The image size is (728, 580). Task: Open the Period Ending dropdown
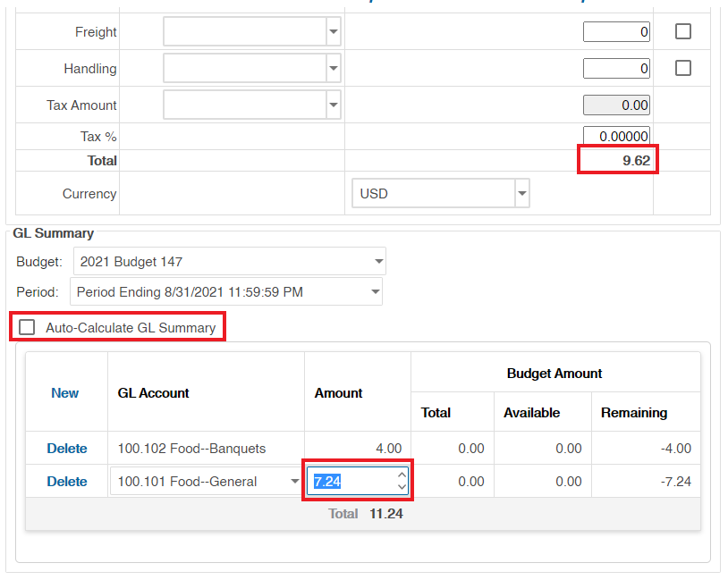point(374,291)
